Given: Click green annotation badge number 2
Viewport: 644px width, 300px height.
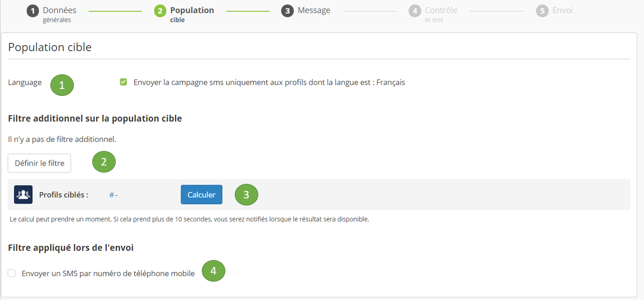Looking at the screenshot, I should (104, 162).
